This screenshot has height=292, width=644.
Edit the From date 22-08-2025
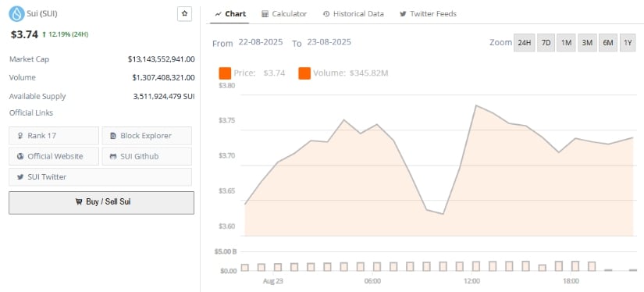pyautogui.click(x=261, y=42)
